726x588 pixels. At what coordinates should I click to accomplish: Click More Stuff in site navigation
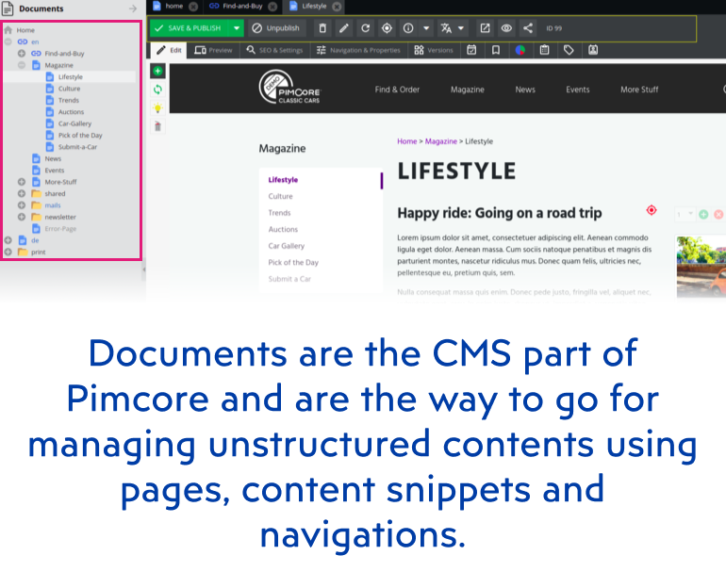(x=639, y=90)
